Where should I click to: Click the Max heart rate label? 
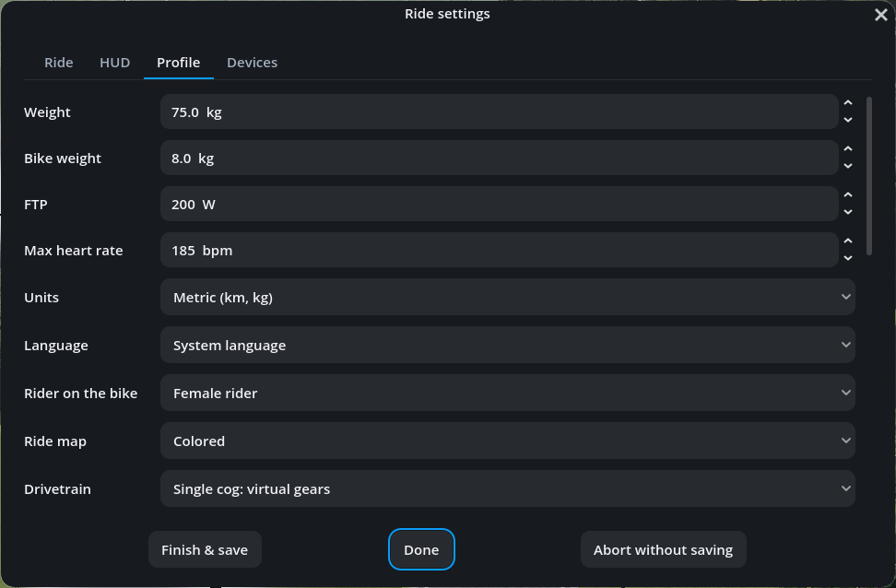click(73, 251)
